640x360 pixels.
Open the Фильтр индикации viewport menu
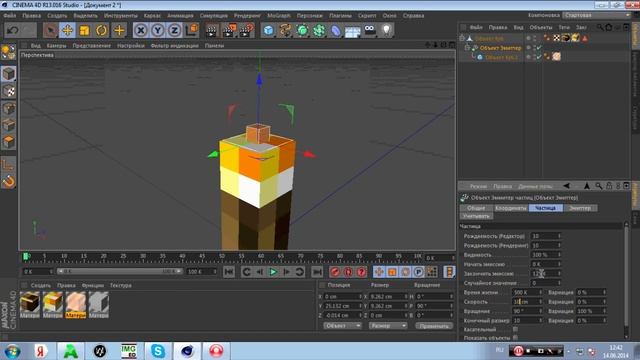tap(174, 46)
